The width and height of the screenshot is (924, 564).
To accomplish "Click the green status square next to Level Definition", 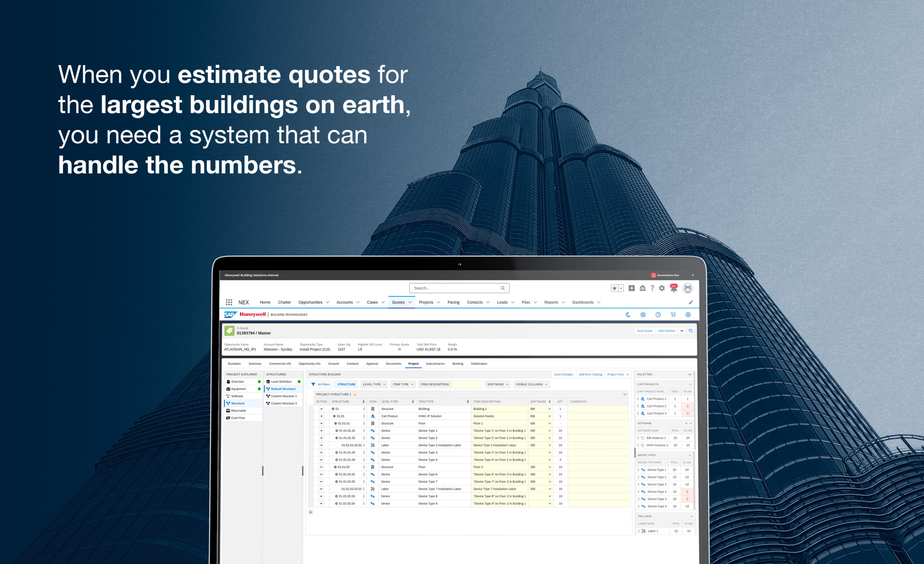I will (299, 382).
